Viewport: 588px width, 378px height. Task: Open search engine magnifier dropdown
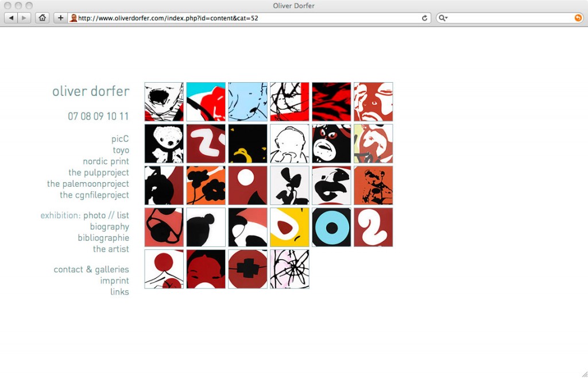tap(443, 18)
